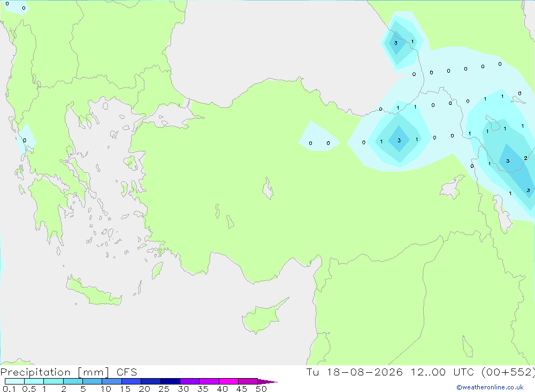Viewport: 535px width, 392px height.
Task: Click the '15' legend scale label
Action: coord(125,389)
